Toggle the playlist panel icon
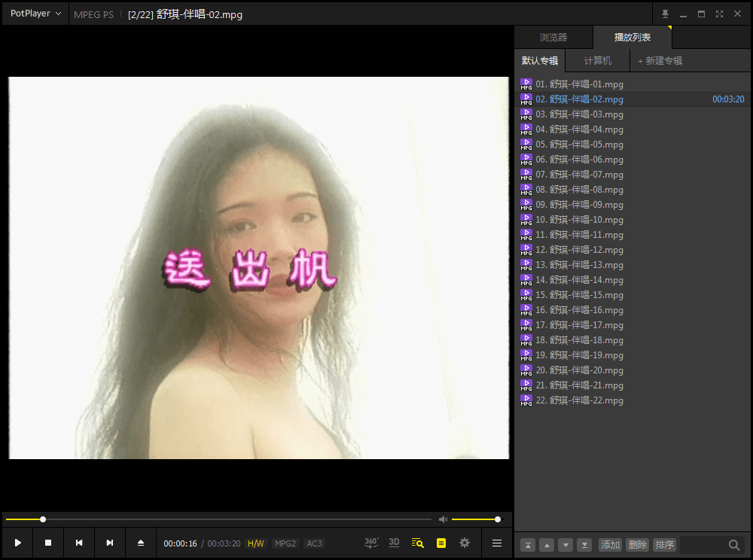753x560 pixels. 441,543
